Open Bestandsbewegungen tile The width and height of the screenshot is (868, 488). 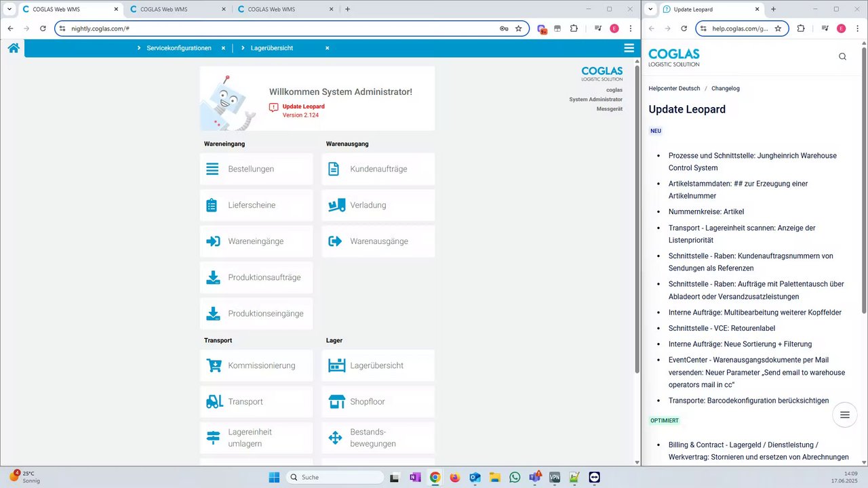pyautogui.click(x=378, y=438)
